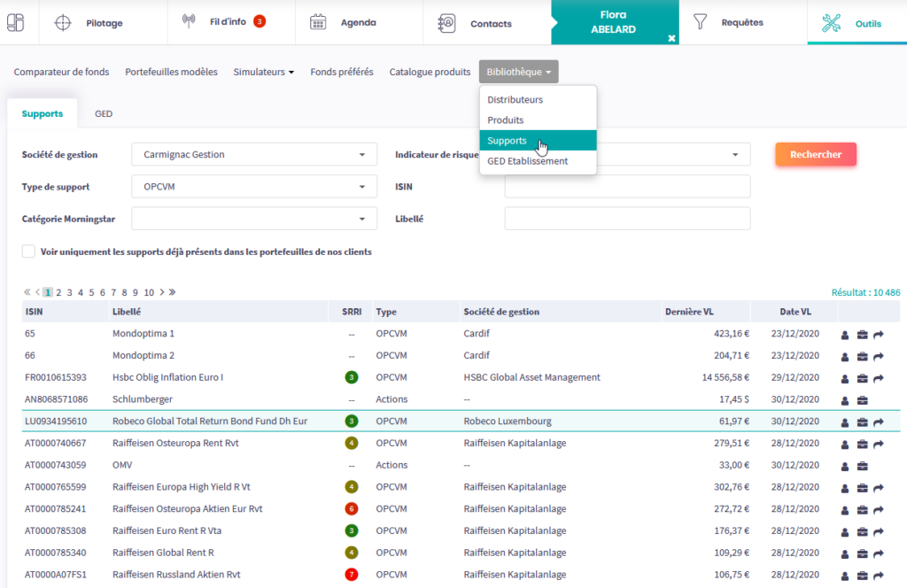Switch to the GED tab

[x=104, y=114]
